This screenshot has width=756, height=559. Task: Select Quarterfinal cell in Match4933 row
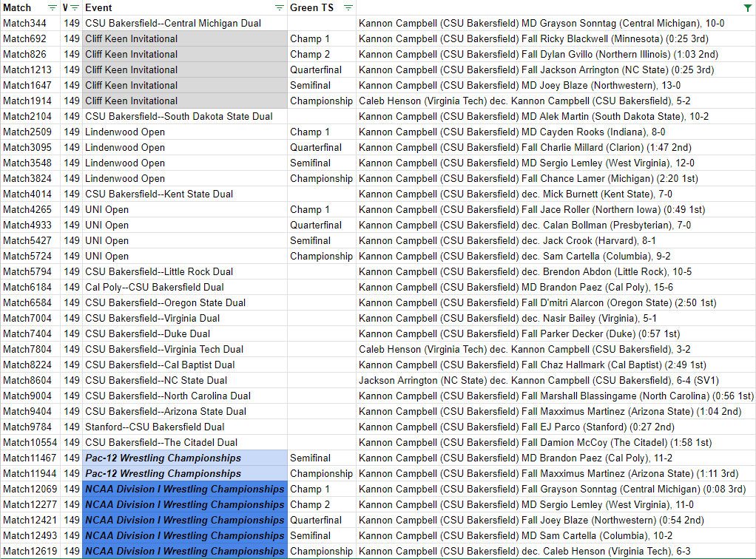(x=322, y=225)
